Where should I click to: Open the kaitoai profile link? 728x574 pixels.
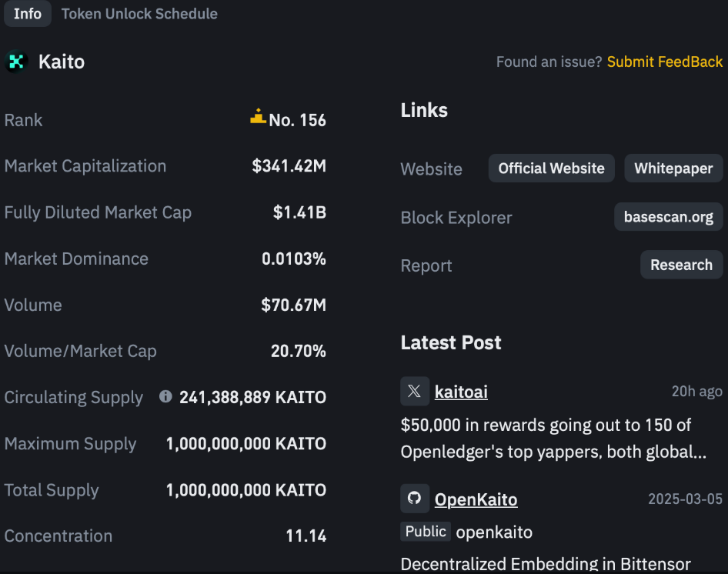[x=461, y=392]
